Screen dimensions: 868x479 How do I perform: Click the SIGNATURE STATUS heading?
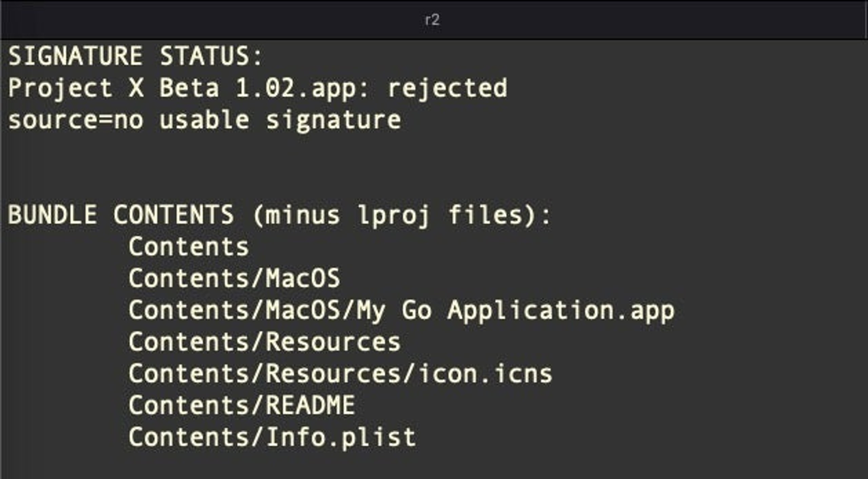[135, 56]
